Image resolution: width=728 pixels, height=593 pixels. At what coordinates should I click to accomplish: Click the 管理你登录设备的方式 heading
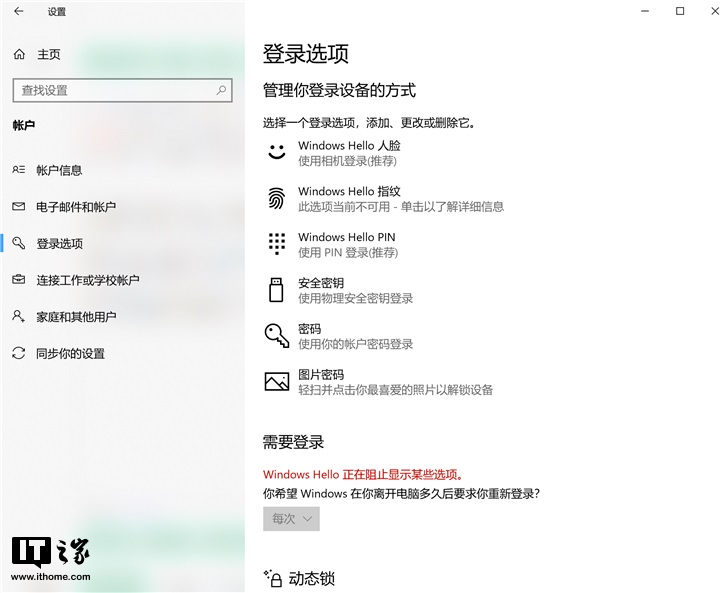[339, 90]
